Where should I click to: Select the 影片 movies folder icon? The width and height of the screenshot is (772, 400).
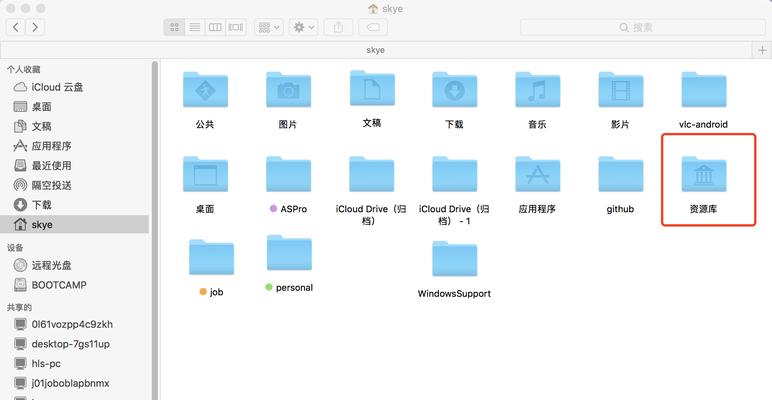621,90
